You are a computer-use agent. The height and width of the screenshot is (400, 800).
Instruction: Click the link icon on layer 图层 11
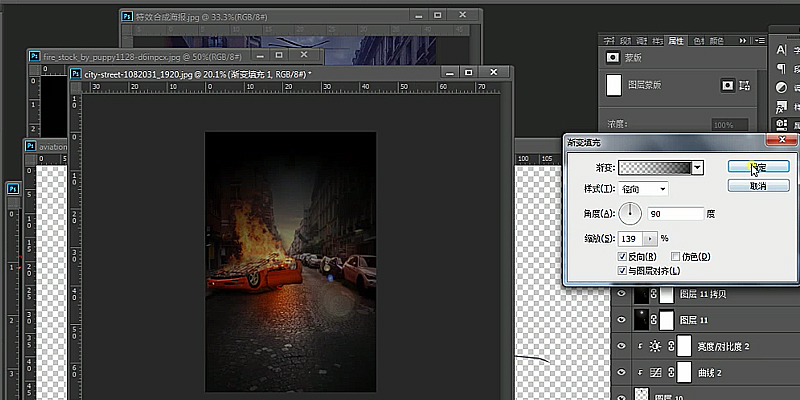click(654, 320)
